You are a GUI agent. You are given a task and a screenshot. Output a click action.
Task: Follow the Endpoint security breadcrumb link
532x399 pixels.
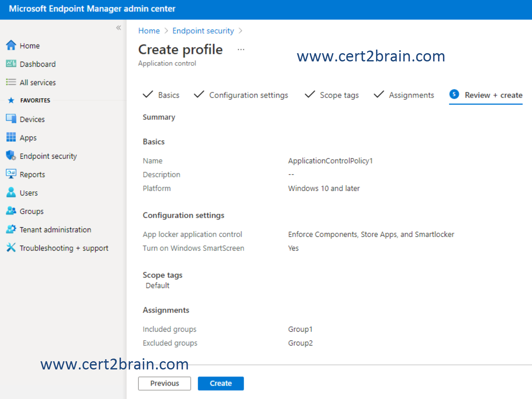(203, 31)
